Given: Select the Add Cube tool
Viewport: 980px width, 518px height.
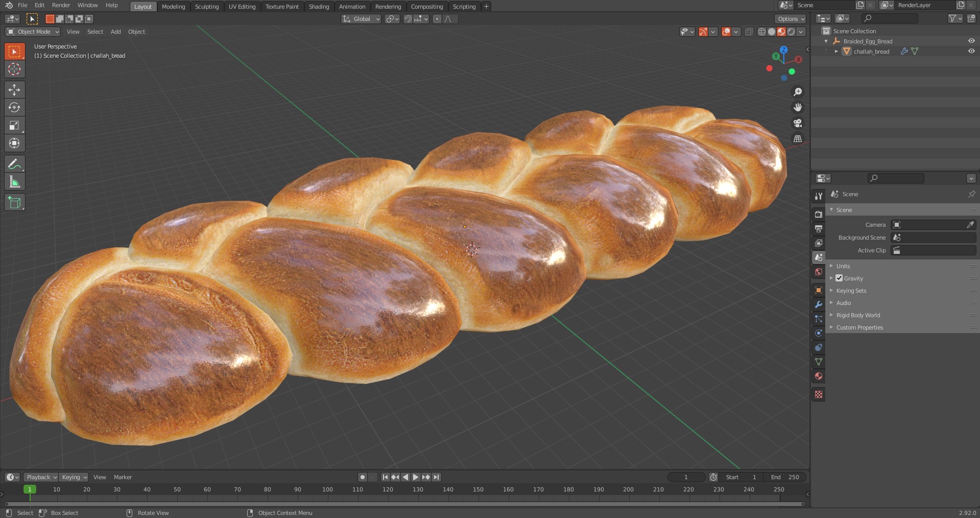Looking at the screenshot, I should click(14, 202).
